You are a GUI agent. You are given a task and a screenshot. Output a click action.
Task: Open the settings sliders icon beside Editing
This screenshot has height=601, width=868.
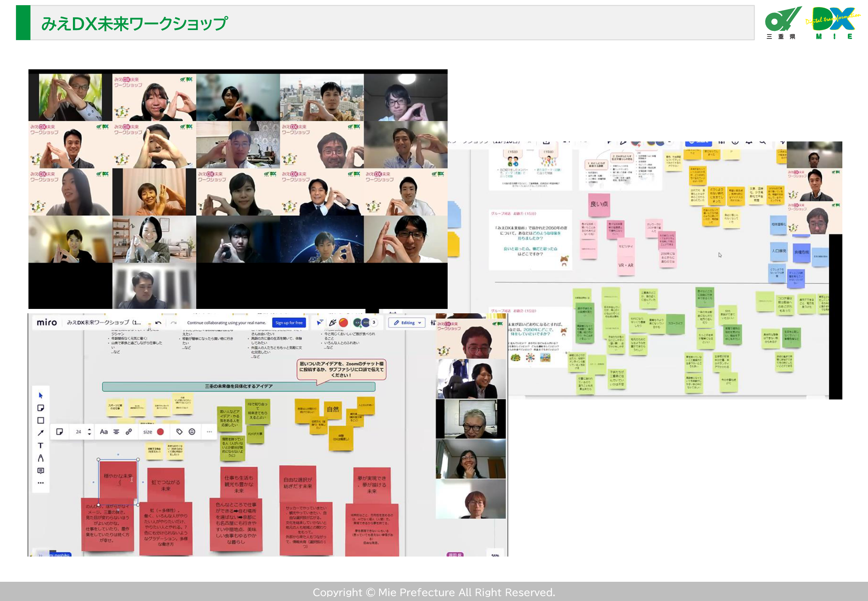(433, 323)
